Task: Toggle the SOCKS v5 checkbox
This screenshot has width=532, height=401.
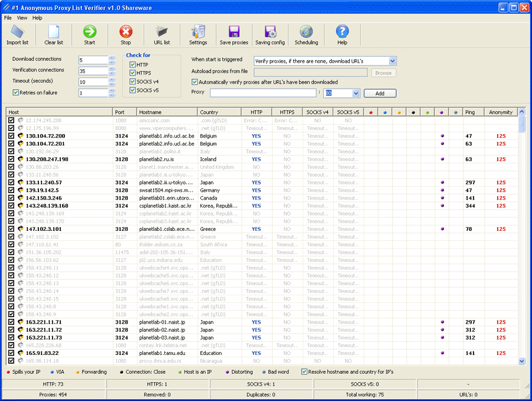Action: [x=133, y=90]
